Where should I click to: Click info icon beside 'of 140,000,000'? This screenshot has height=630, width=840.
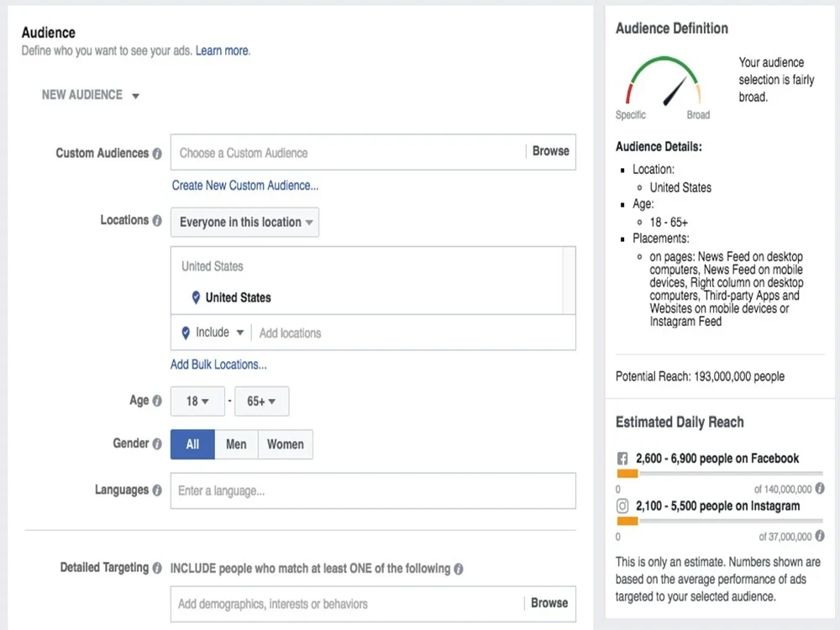tap(820, 488)
